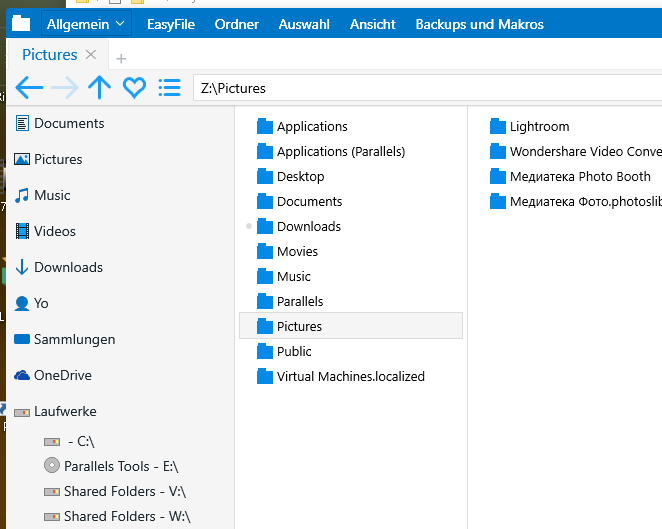Open the Wondershare Video Converter folder
662x529 pixels.
click(575, 151)
